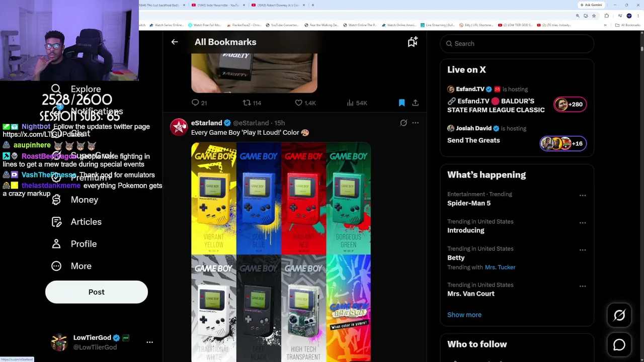Image resolution: width=644 pixels, height=362 pixels.
Task: Click the search magnifier icon
Action: (449, 44)
